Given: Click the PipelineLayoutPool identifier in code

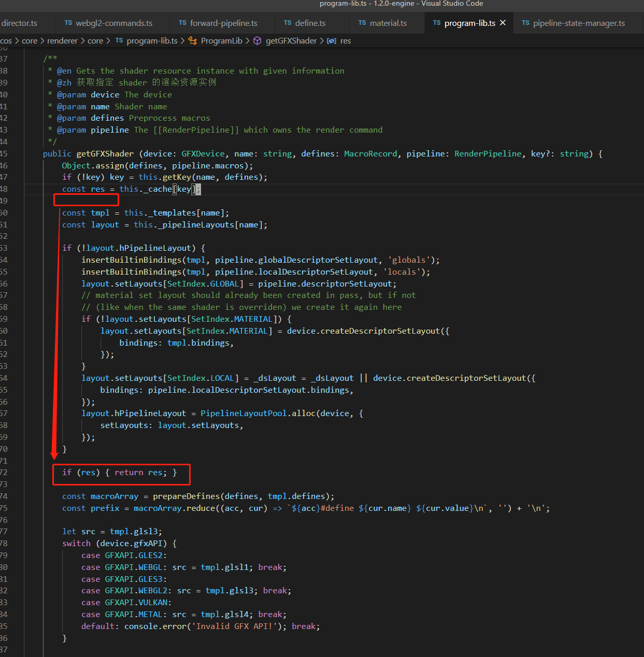Looking at the screenshot, I should click(x=244, y=413).
